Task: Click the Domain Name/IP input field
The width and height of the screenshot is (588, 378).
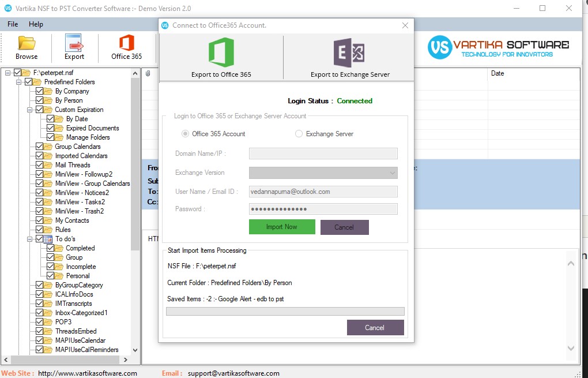Action: tap(323, 153)
